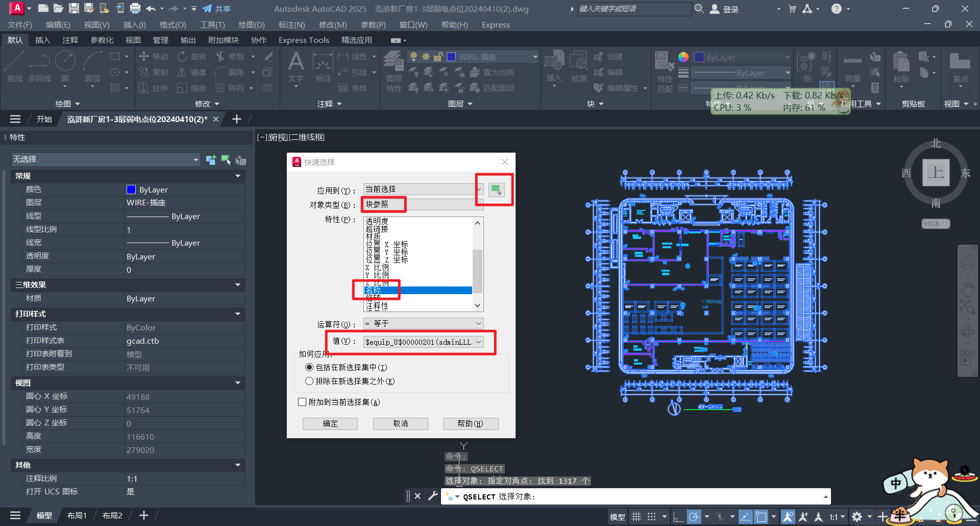
Task: Collapse the 常规 section in Properties
Action: 238,176
